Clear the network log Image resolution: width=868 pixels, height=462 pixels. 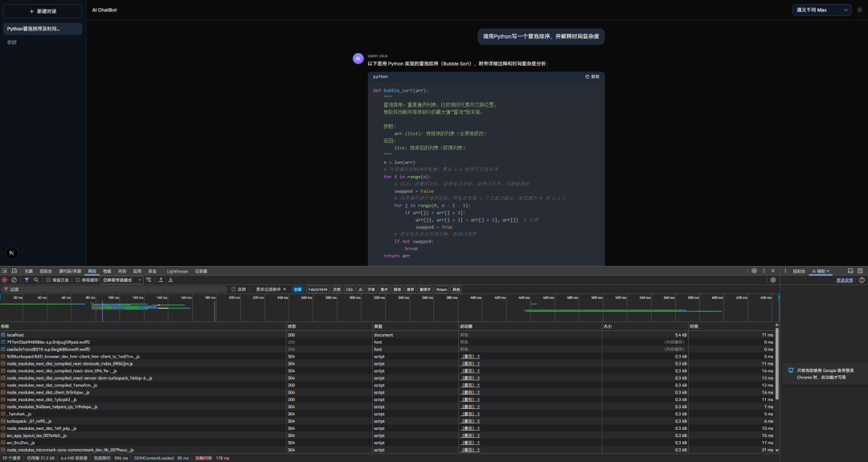pos(14,280)
